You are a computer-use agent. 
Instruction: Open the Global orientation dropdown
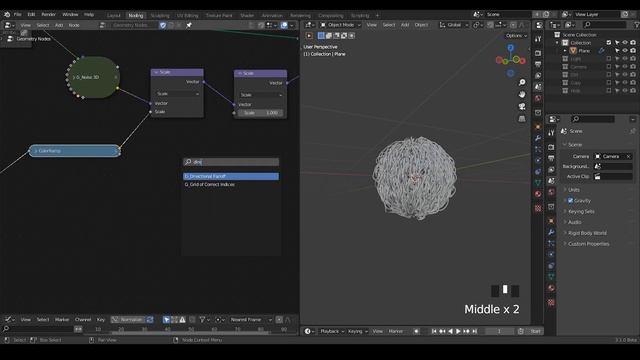454,25
